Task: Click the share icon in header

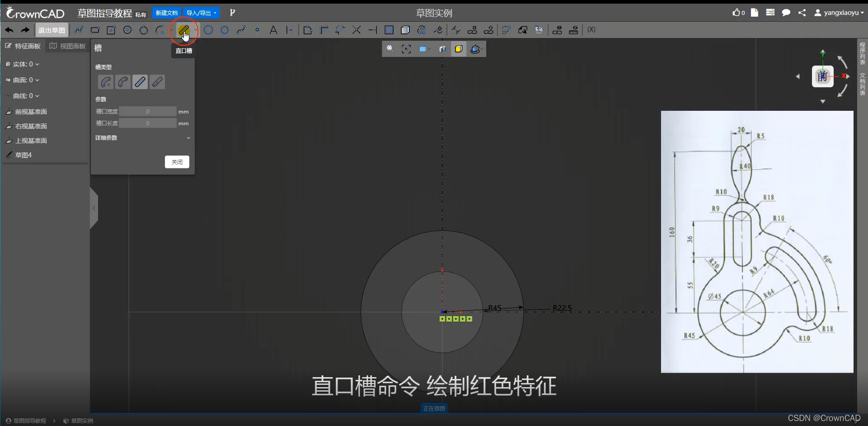Action: pyautogui.click(x=802, y=13)
